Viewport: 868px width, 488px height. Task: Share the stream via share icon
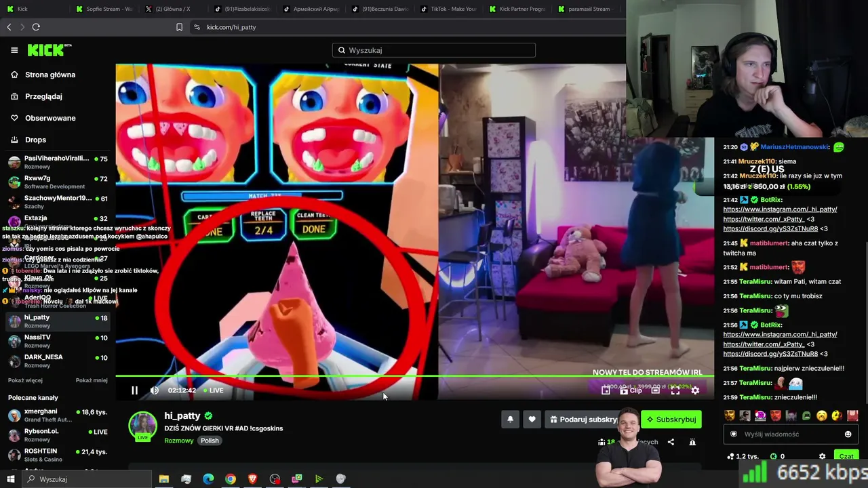671,442
